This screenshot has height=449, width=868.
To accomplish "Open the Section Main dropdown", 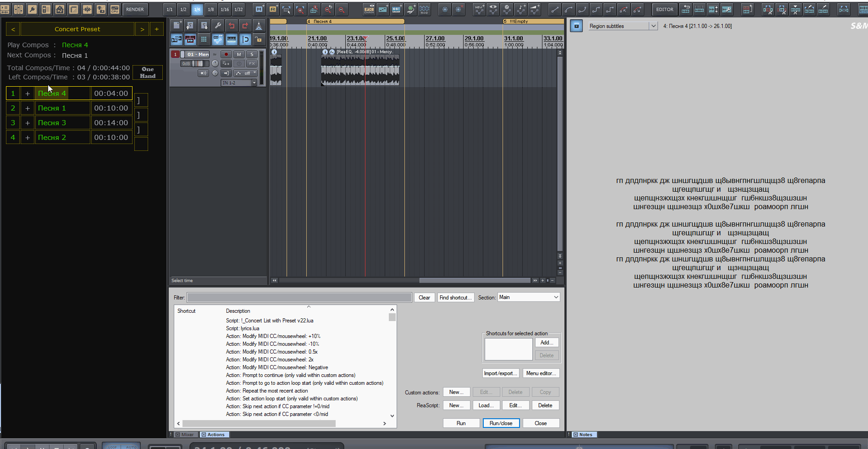I will [x=529, y=297].
